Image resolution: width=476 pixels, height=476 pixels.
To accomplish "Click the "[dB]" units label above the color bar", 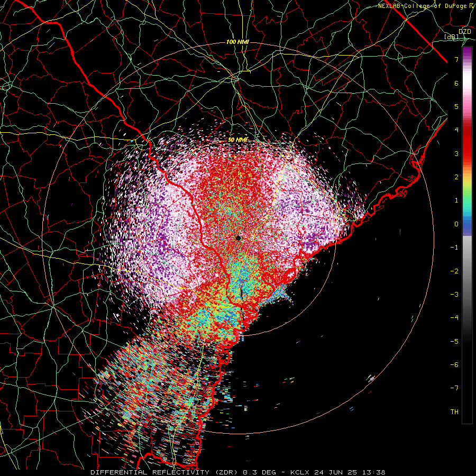I will 452,37.
